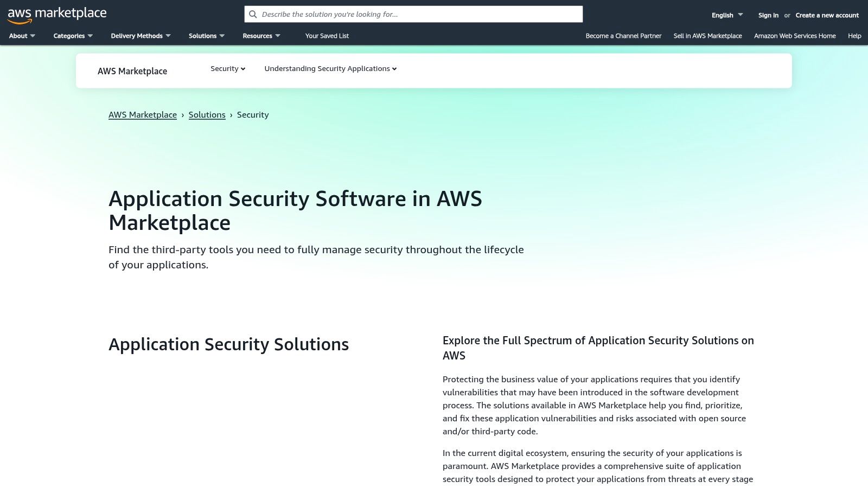The height and width of the screenshot is (488, 868).
Task: Open the Become a Channel Partner page
Action: [x=623, y=36]
